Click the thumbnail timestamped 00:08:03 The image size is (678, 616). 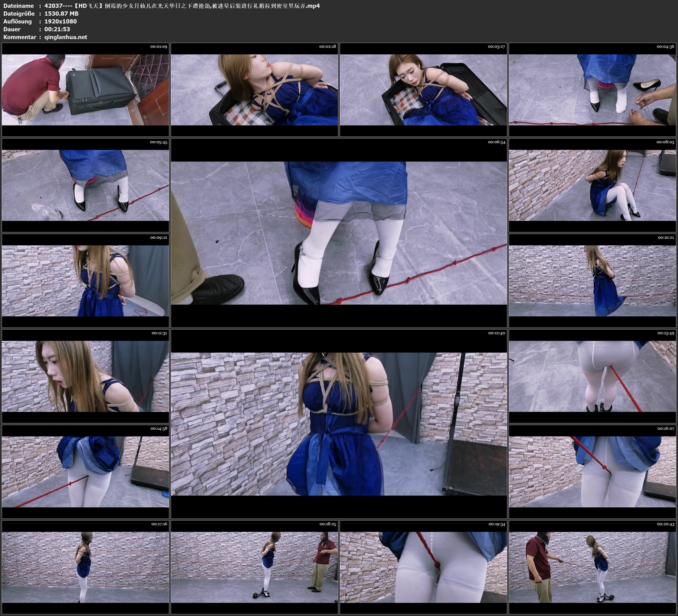pyautogui.click(x=592, y=185)
